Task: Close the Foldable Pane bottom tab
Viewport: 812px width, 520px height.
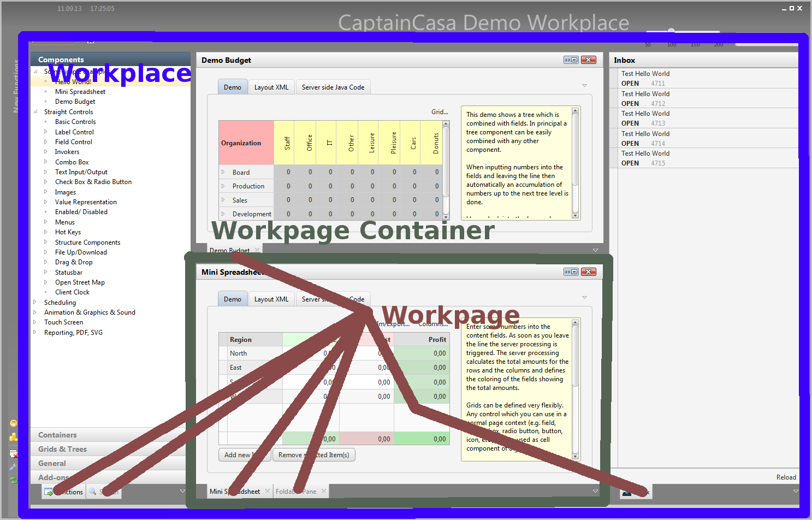Action: click(324, 491)
